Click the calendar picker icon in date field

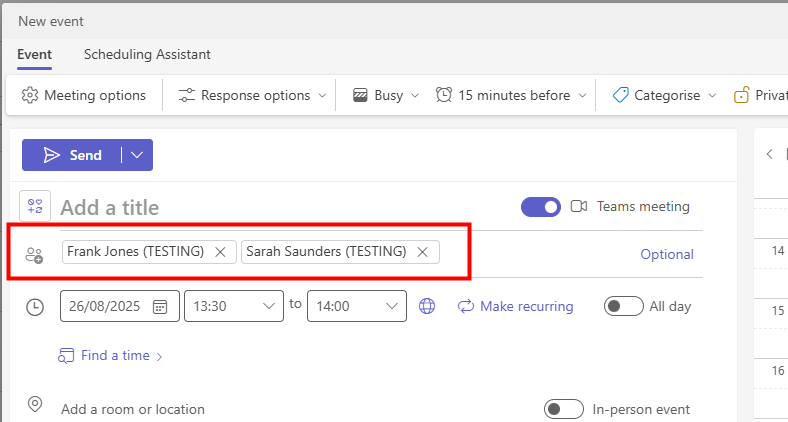160,306
